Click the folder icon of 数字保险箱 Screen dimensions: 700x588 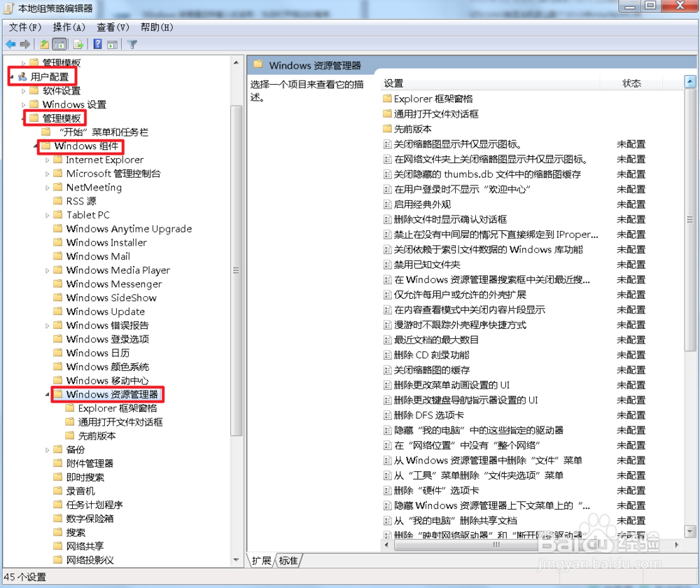[x=57, y=519]
